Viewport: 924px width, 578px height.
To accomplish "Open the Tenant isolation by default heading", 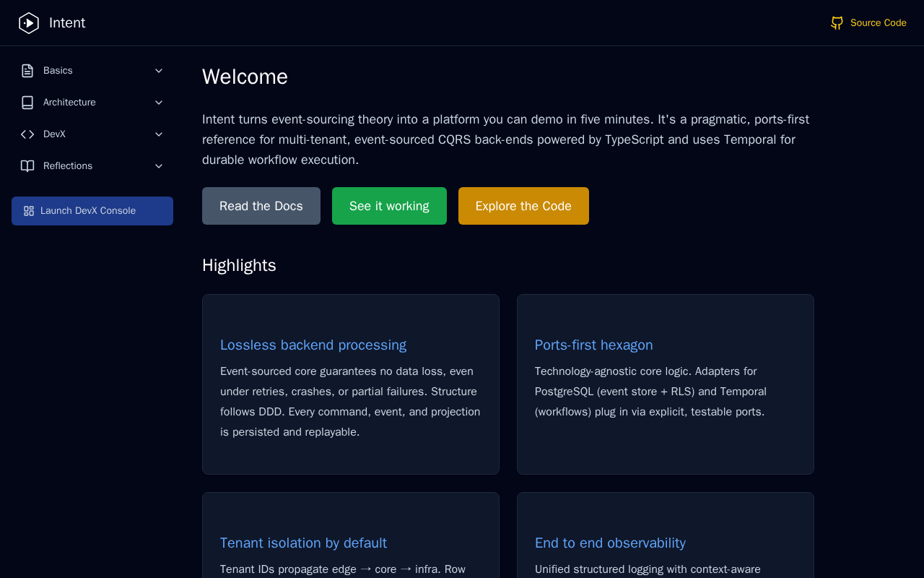I will (x=303, y=543).
